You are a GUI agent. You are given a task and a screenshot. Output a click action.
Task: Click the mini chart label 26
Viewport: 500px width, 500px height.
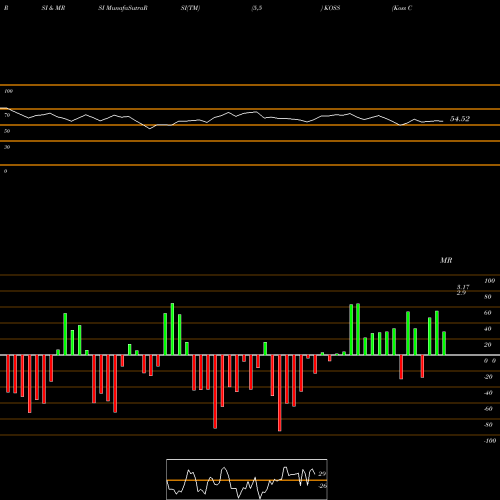[322, 486]
